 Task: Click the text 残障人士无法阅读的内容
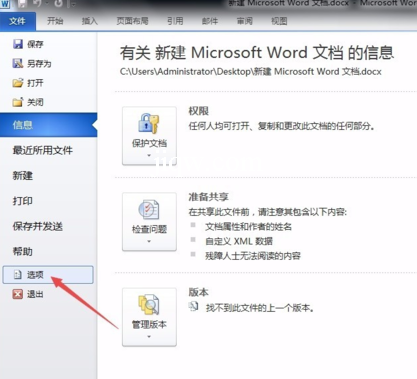pyautogui.click(x=253, y=256)
